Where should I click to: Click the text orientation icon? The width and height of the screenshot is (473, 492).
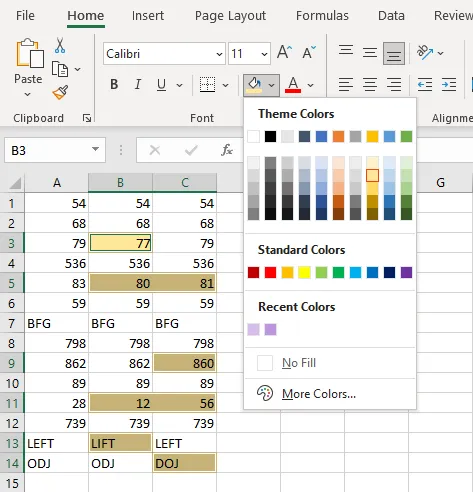point(425,52)
